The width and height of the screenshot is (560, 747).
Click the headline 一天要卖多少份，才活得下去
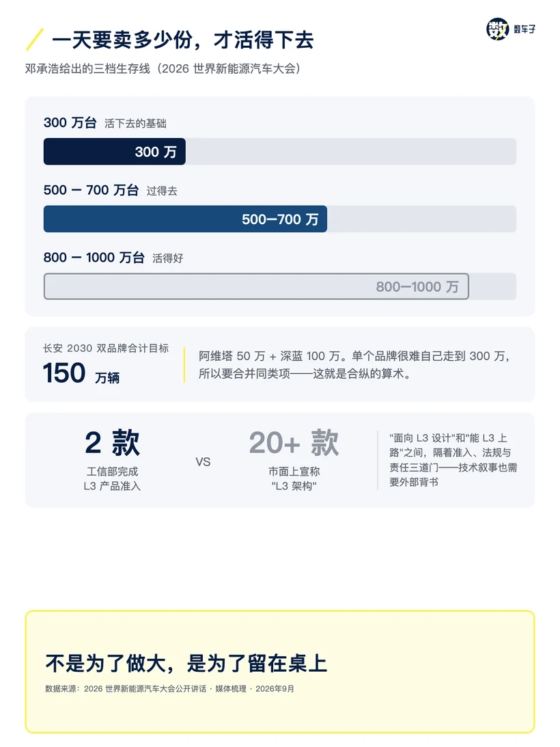pyautogui.click(x=183, y=40)
